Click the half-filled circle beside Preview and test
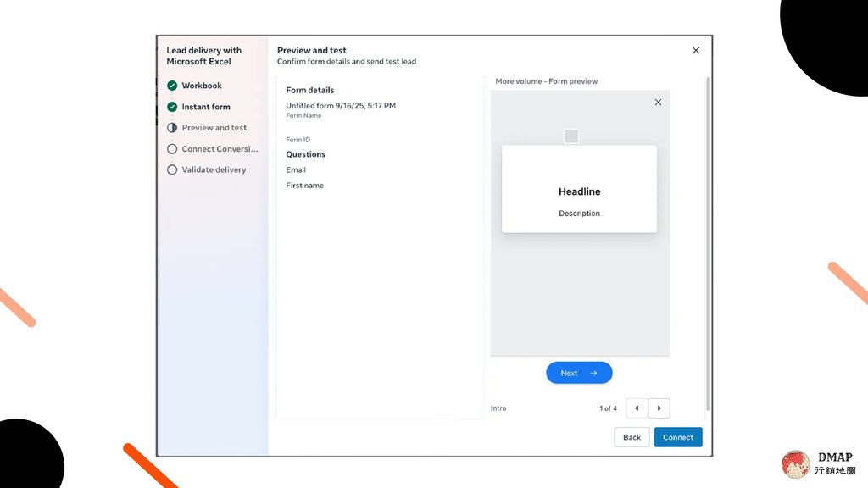 pyautogui.click(x=172, y=128)
